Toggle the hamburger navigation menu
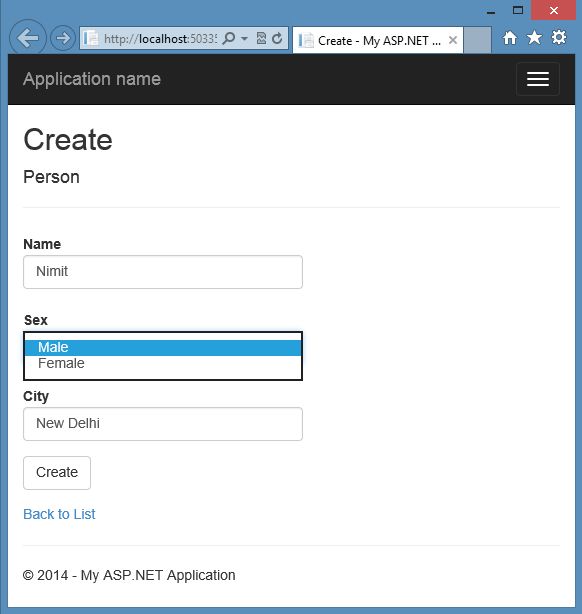 (538, 79)
